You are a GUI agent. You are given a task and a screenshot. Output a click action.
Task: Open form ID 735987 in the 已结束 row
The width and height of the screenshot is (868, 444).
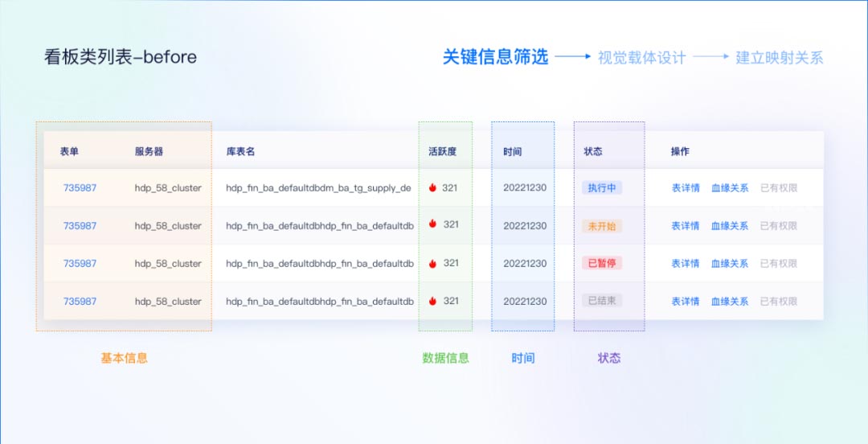coord(80,301)
